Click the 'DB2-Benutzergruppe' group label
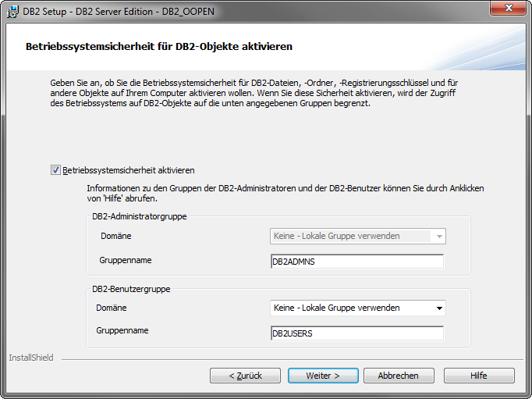This screenshot has height=399, width=532. click(x=131, y=289)
